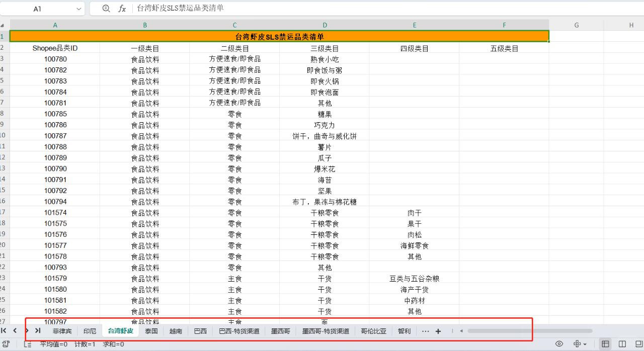The image size is (644, 351).
Task: Select the 即食饭与粥 cell
Action: 325,70
